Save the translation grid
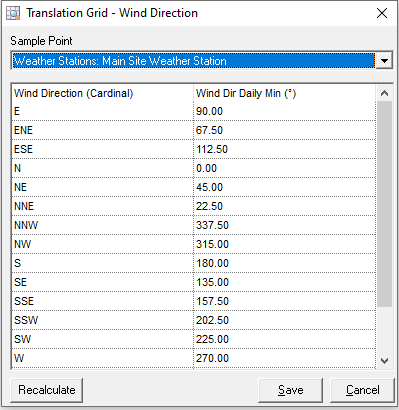Viewport: 399px width, 410px height. click(291, 390)
